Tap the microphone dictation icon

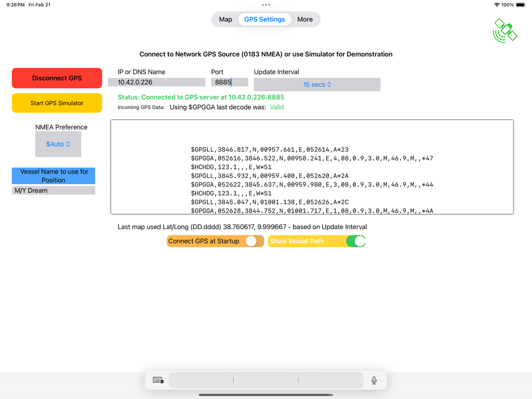pyautogui.click(x=374, y=380)
